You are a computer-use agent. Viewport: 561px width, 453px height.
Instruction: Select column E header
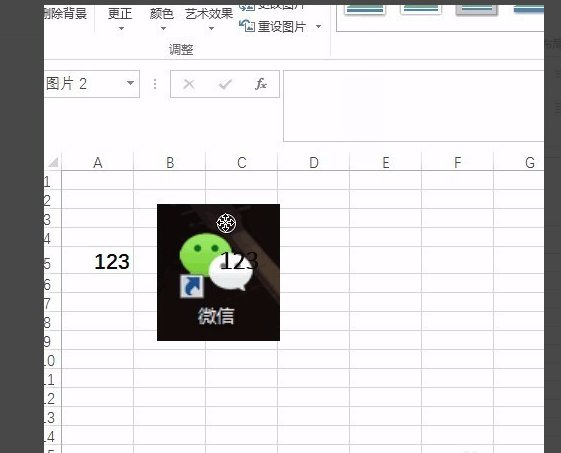[x=386, y=162]
